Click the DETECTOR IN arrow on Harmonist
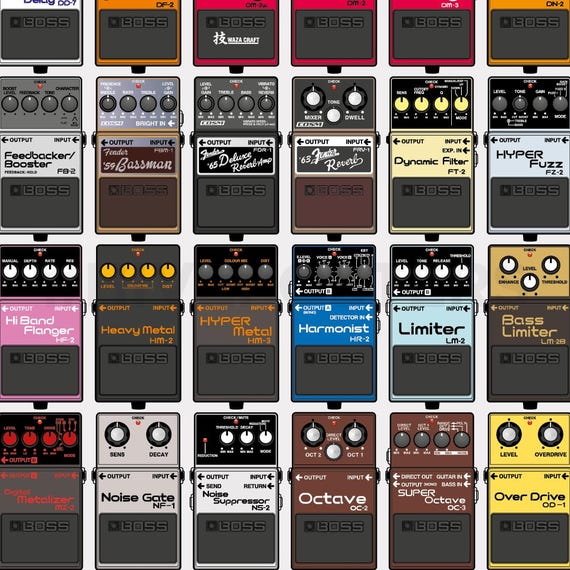 pyautogui.click(x=369, y=317)
